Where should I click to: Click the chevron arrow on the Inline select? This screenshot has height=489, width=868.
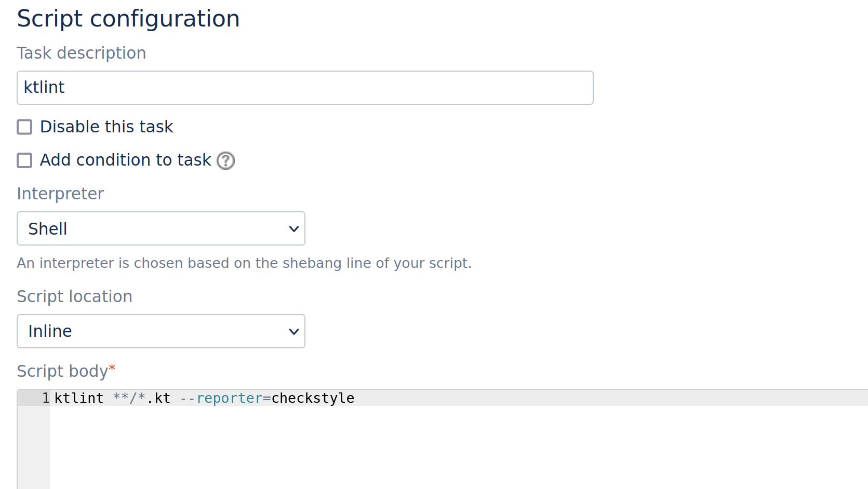(293, 332)
